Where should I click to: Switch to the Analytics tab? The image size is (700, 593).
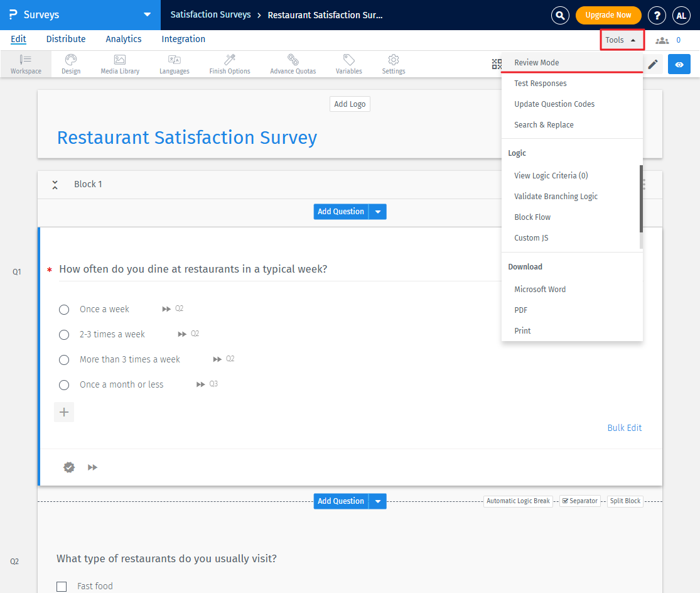123,39
